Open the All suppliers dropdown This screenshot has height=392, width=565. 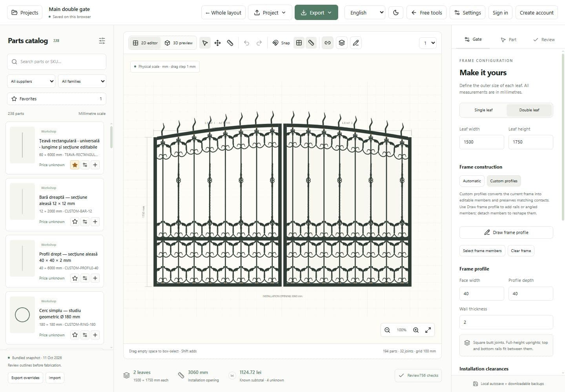pos(31,81)
